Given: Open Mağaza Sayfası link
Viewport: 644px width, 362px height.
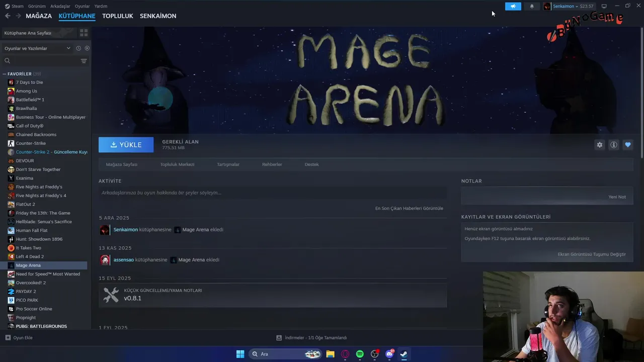Looking at the screenshot, I should click(122, 164).
